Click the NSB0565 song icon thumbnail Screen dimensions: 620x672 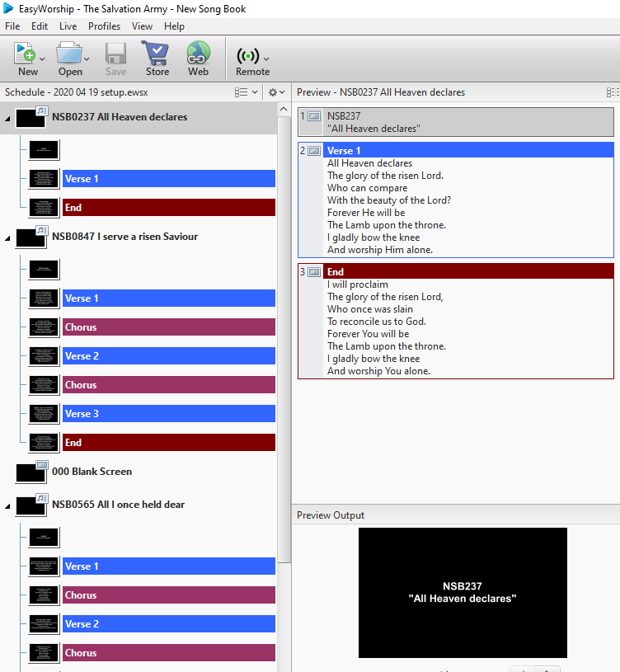click(x=31, y=505)
